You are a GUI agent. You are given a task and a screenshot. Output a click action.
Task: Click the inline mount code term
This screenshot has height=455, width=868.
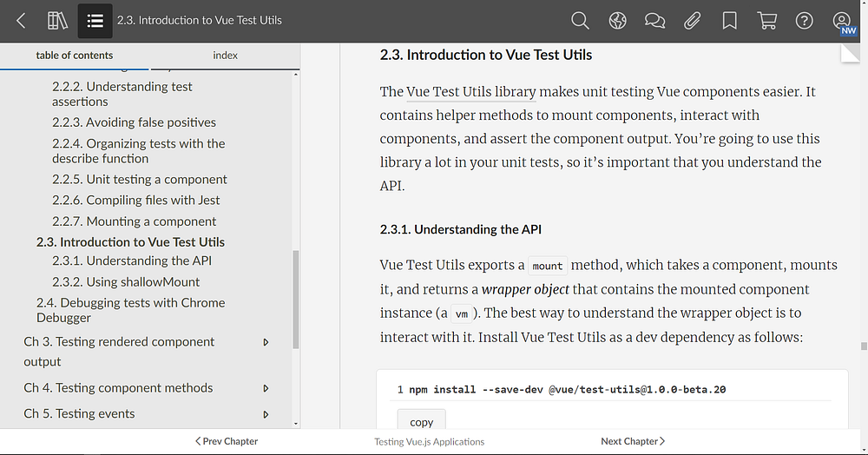click(x=548, y=267)
